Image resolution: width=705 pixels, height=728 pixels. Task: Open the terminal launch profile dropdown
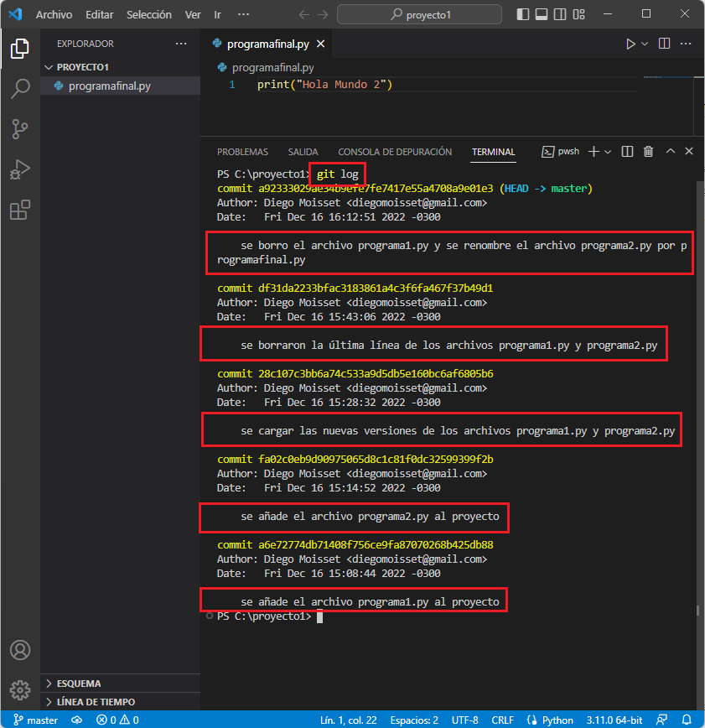pyautogui.click(x=608, y=152)
